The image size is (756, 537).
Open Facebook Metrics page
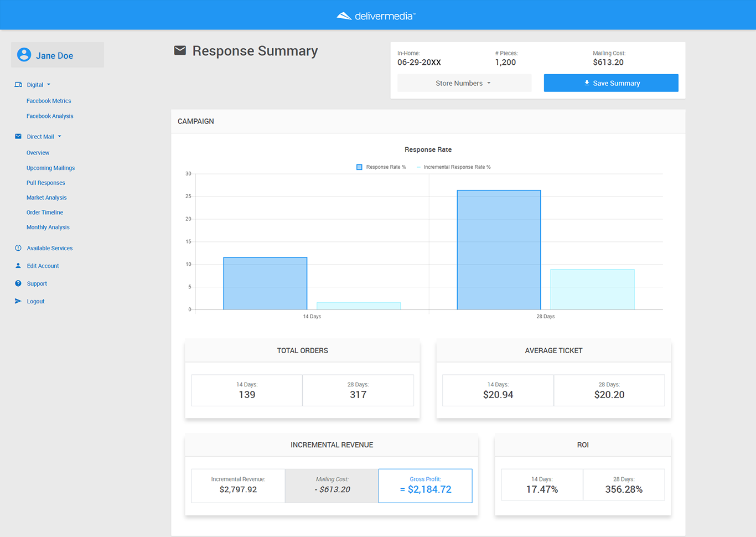click(x=49, y=101)
